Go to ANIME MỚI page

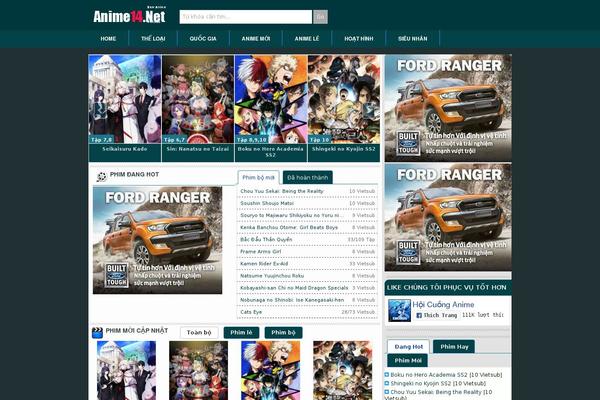(256, 39)
